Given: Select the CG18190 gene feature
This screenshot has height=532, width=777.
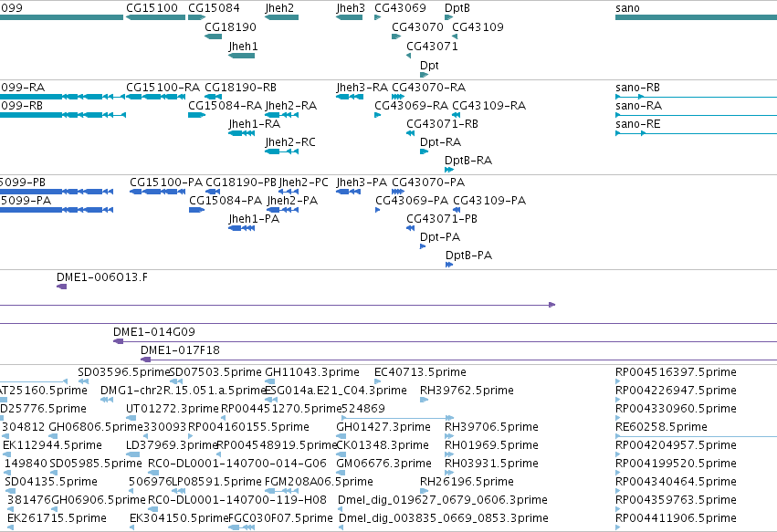Looking at the screenshot, I should click(x=213, y=37).
